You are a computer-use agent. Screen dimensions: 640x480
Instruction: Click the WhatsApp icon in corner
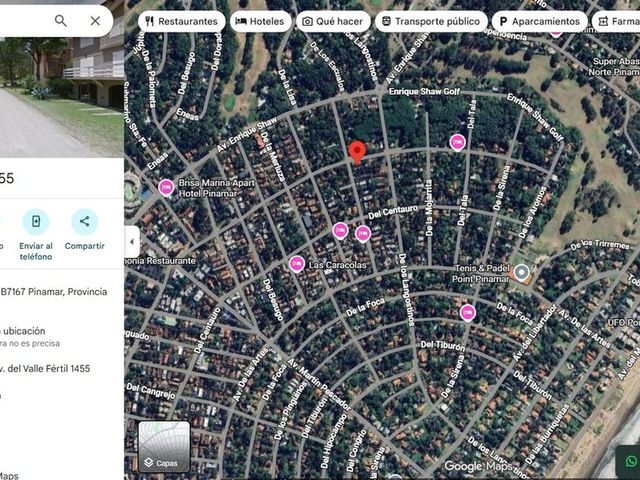tap(631, 462)
